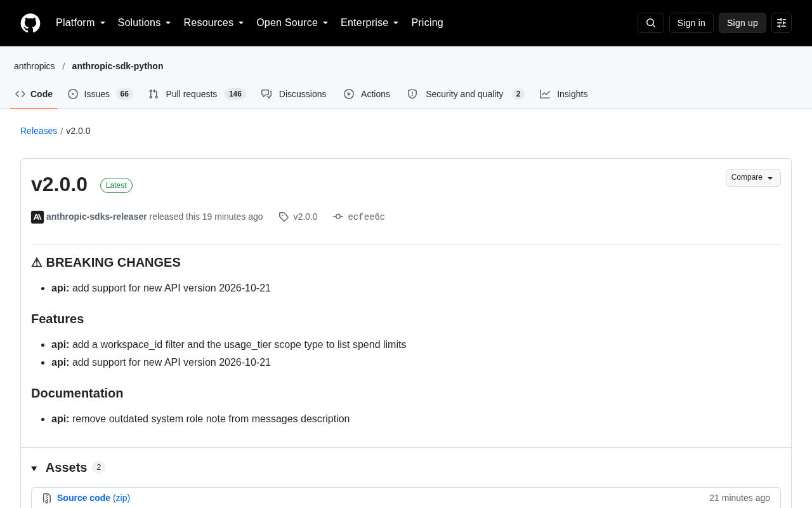
Task: Click the Sign in button
Action: tap(691, 23)
